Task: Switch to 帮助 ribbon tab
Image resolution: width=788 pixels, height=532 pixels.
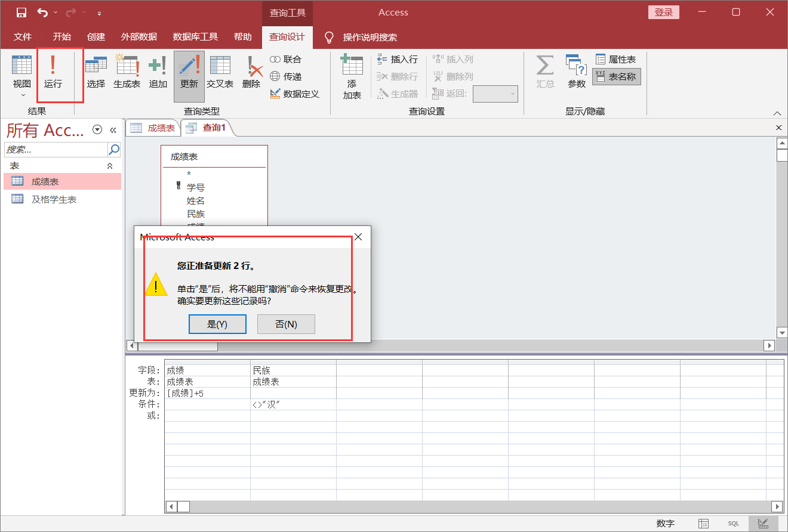Action: pos(243,37)
